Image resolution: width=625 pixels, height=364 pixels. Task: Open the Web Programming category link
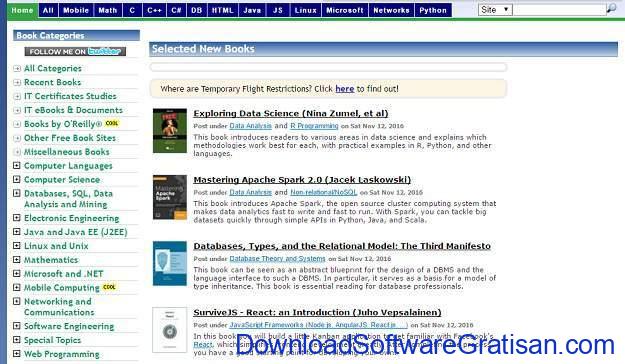[x=62, y=354]
